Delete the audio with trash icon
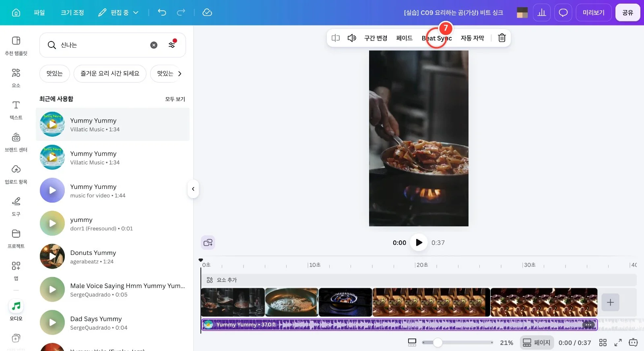 502,38
